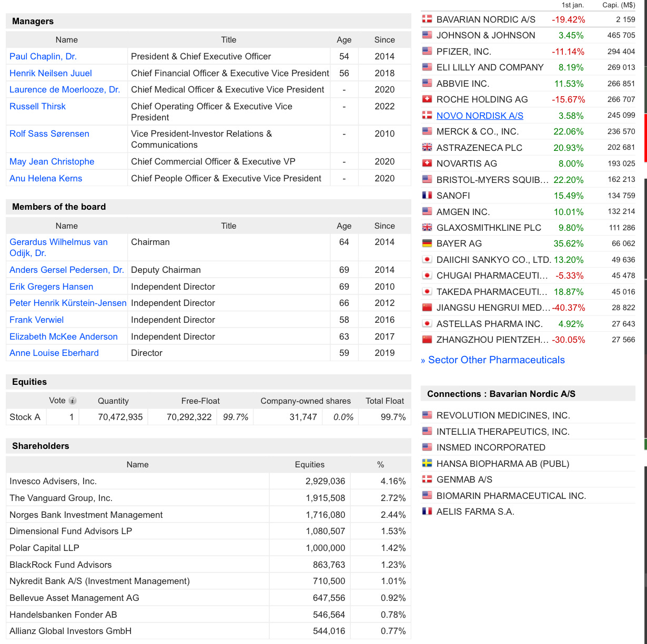This screenshot has width=647, height=644.
Task: Click US flag icon beside Revolution Medicines
Action: coord(427,415)
